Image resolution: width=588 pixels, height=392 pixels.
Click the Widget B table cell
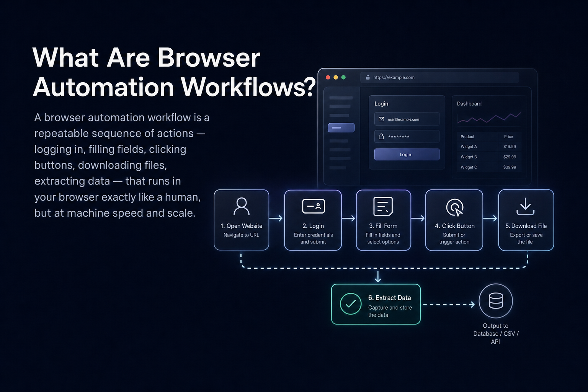[x=469, y=157]
